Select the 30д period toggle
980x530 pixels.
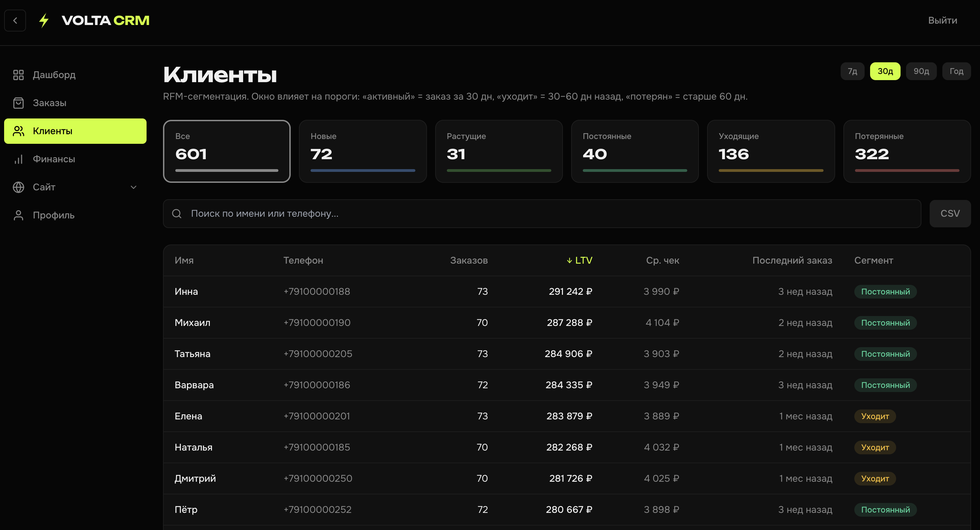(885, 72)
